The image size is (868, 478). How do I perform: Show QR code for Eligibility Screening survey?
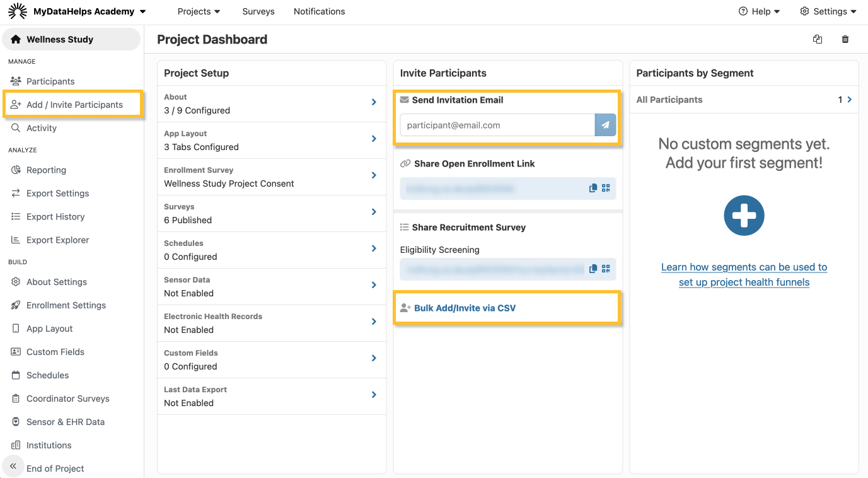click(606, 269)
